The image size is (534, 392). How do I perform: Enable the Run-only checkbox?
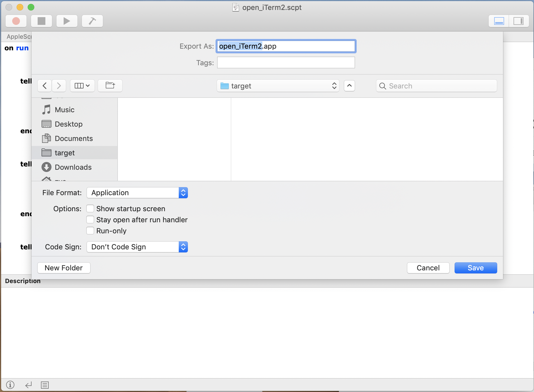pos(90,231)
